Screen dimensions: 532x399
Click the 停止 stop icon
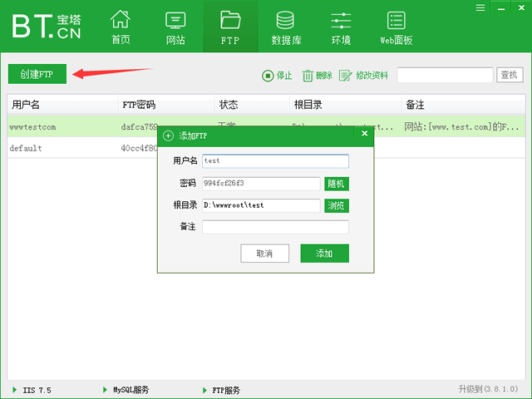[268, 76]
